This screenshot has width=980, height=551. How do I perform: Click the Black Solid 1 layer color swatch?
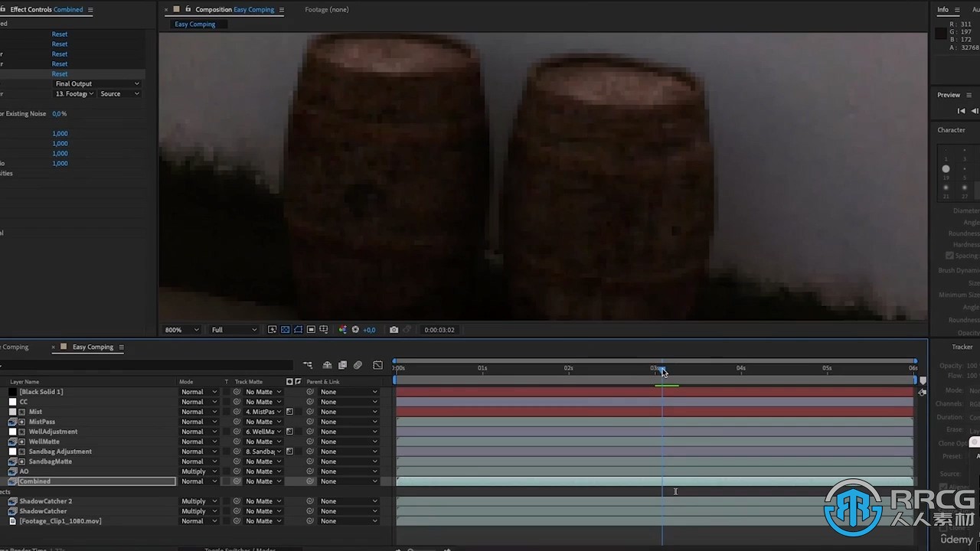12,392
